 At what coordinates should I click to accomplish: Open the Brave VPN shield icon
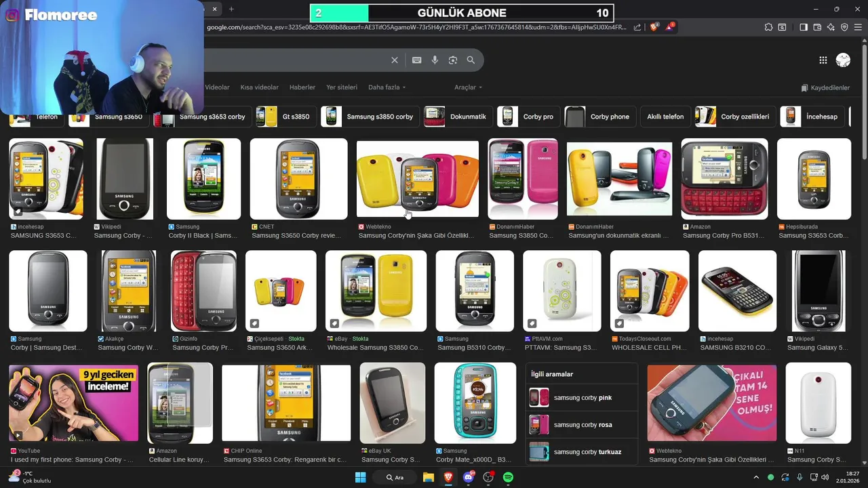tap(844, 27)
